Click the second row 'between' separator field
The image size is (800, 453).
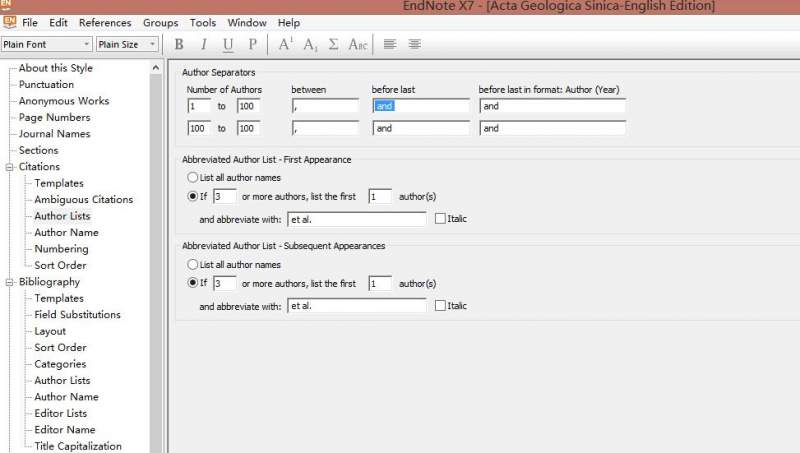point(326,128)
